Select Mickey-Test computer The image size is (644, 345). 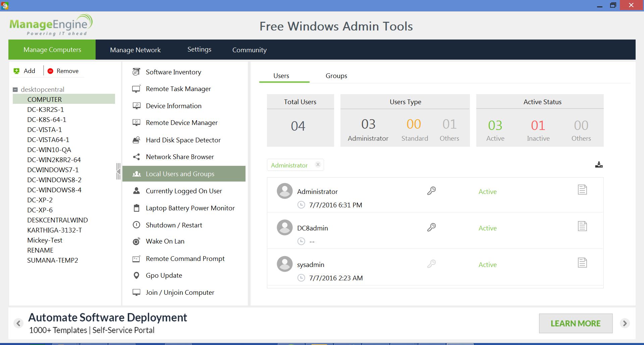(45, 240)
